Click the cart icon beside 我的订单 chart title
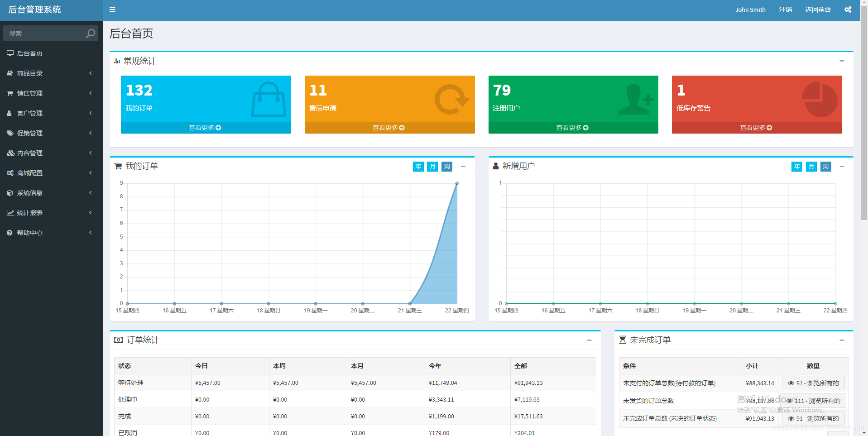The height and width of the screenshot is (436, 868). pyautogui.click(x=118, y=166)
